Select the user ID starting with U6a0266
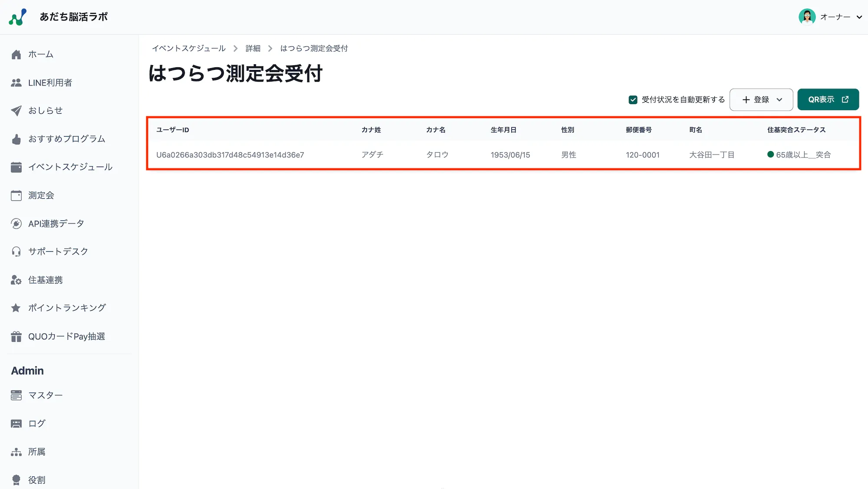This screenshot has width=868, height=489. [x=230, y=154]
